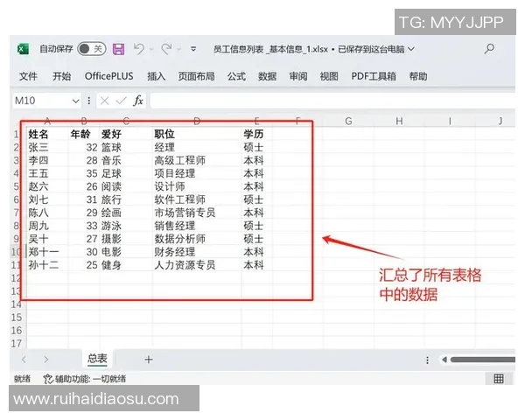Screen dimensions: 525x420
Task: Click the cell containing 篮球
Action: pos(126,147)
